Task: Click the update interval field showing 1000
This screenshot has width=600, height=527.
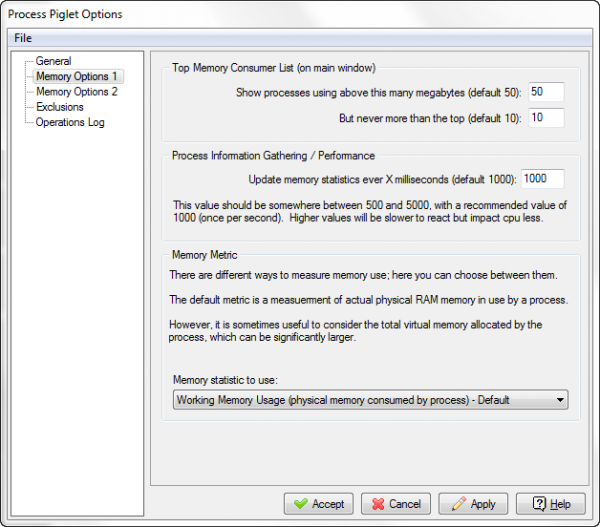Action: [543, 179]
